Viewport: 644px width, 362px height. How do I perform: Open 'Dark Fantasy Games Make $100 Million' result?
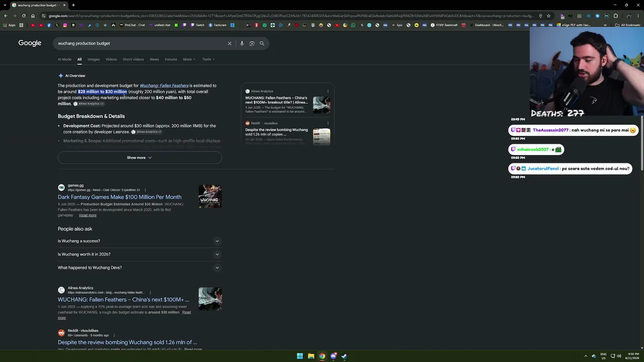coord(120,197)
